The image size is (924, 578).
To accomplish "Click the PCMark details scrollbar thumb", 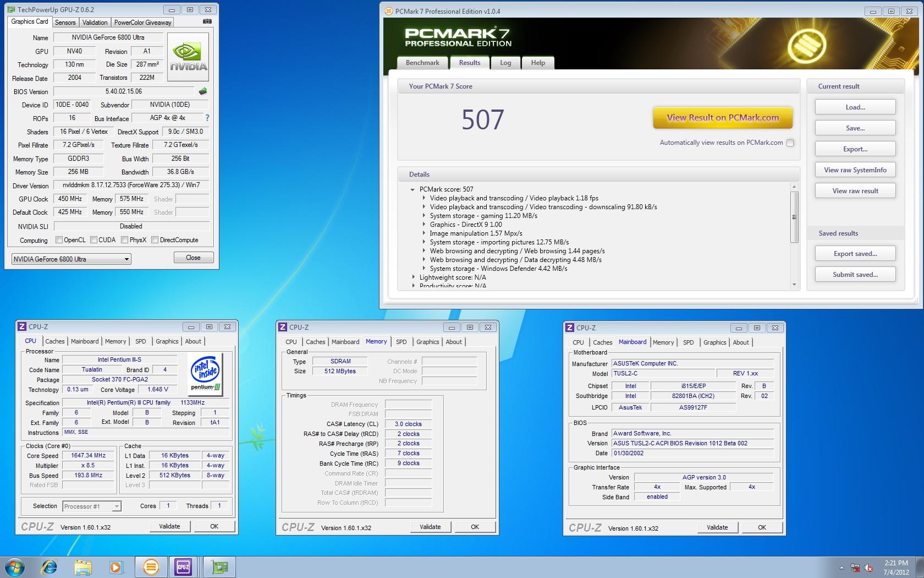I will pyautogui.click(x=794, y=217).
